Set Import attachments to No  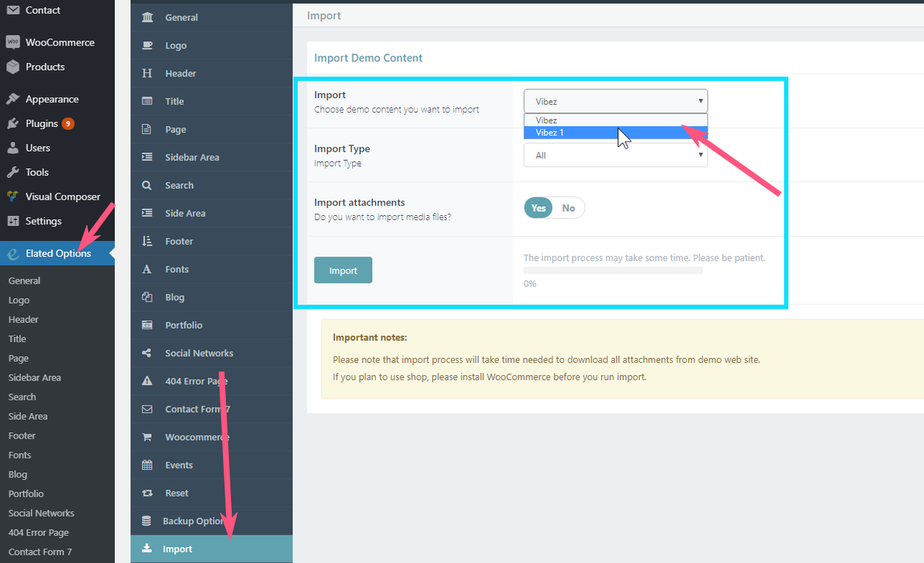point(569,208)
